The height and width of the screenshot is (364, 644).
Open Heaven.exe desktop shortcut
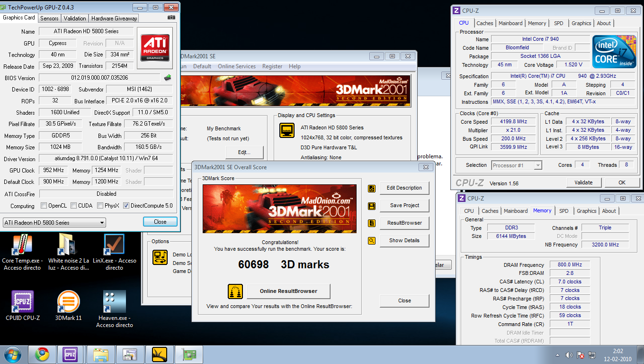115,309
